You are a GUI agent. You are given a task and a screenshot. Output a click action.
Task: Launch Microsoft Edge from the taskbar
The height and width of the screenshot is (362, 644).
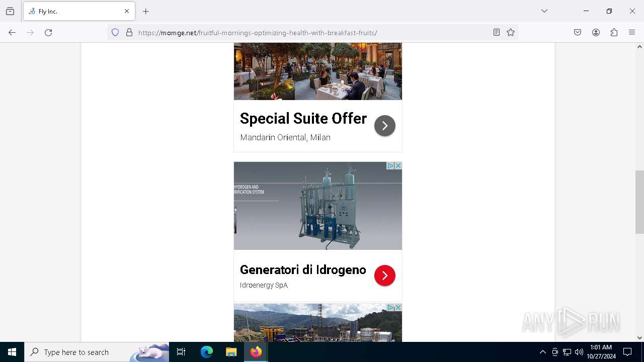(207, 352)
